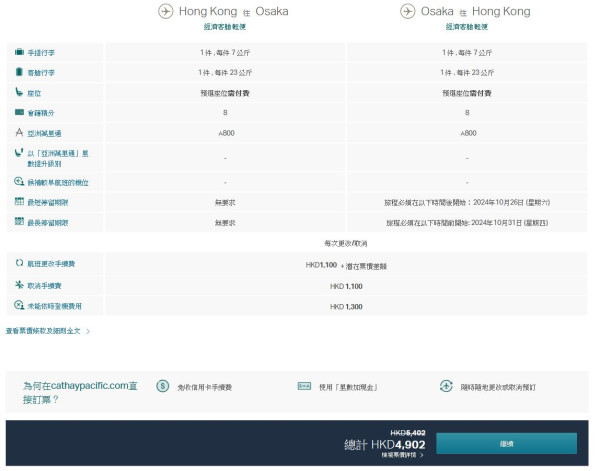The height and width of the screenshot is (471, 600).
Task: Open the full fare conditions link
Action: click(x=43, y=331)
